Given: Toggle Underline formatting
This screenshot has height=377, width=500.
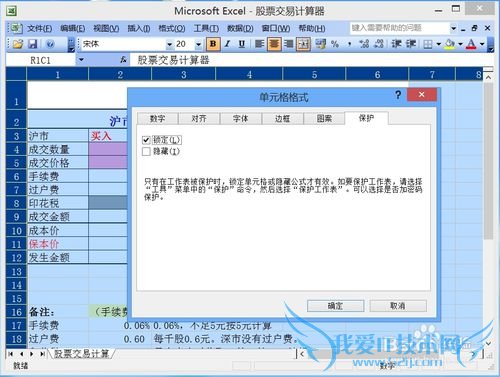Looking at the screenshot, I should (x=242, y=44).
